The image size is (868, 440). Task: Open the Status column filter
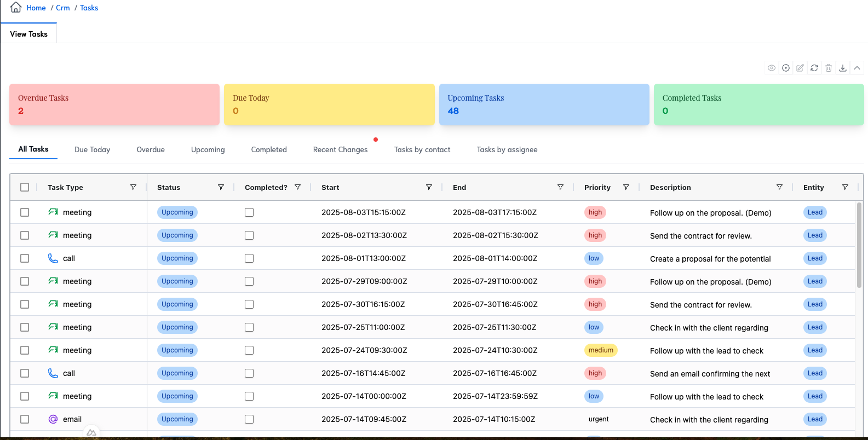221,187
